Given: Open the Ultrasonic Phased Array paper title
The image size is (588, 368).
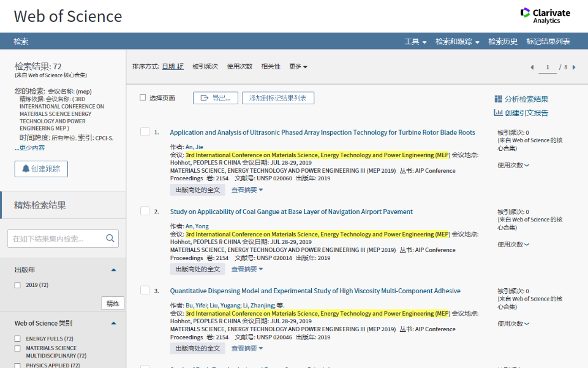Looking at the screenshot, I should [x=323, y=132].
